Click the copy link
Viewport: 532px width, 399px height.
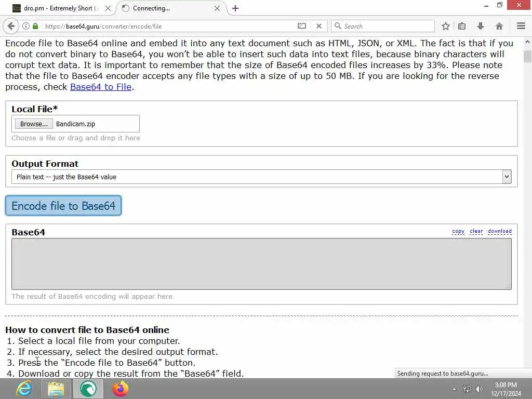pyautogui.click(x=458, y=231)
